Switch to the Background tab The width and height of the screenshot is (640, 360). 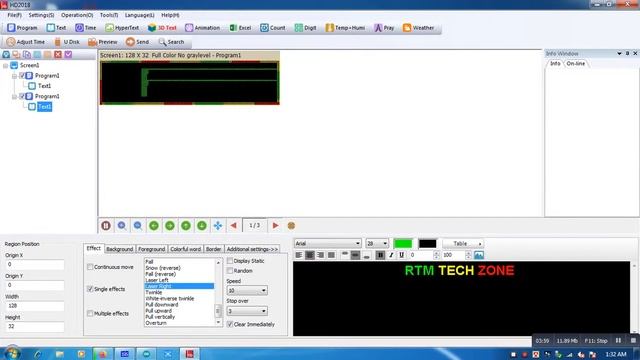119,249
